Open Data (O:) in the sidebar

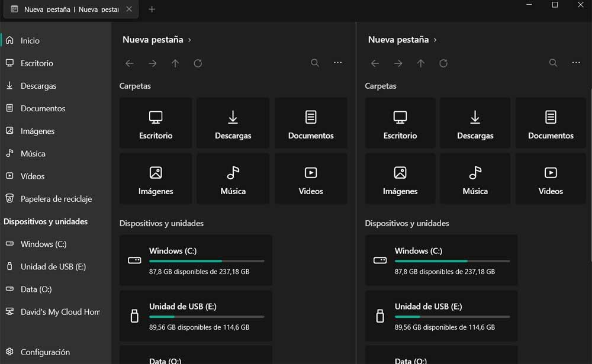[x=56, y=289]
